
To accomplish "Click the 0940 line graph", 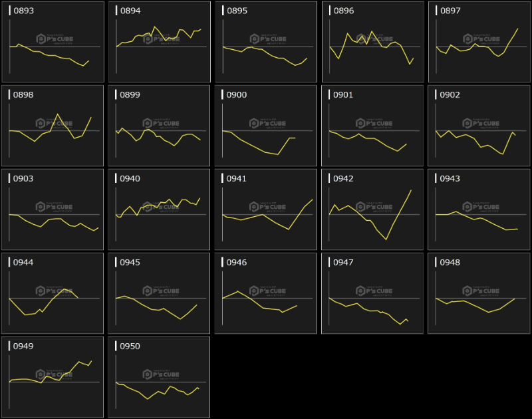I will (160, 209).
